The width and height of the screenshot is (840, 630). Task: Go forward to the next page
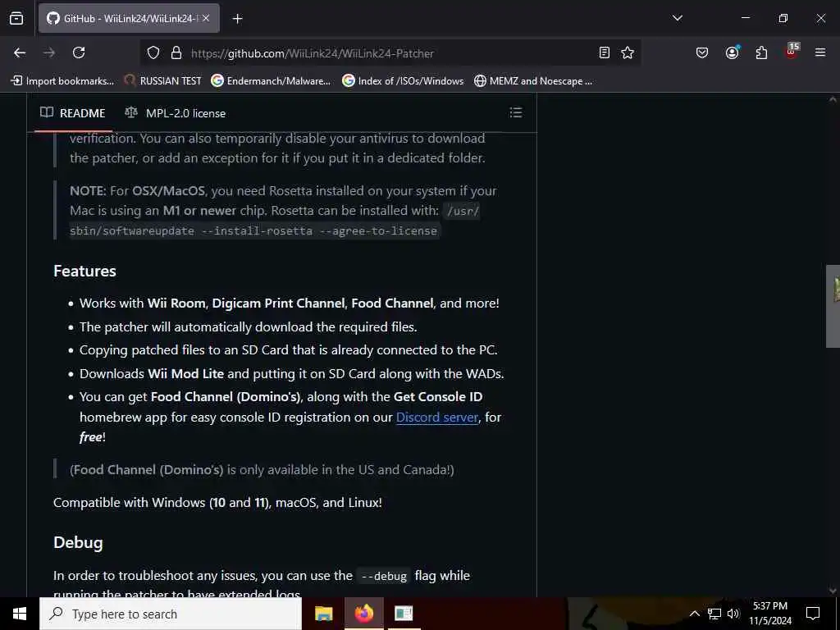(x=49, y=52)
